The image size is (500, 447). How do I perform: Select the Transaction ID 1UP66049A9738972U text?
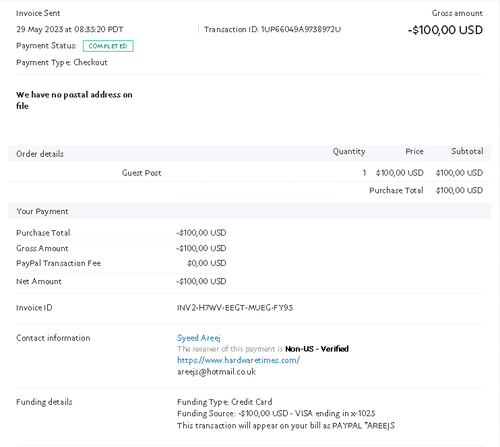click(x=272, y=30)
